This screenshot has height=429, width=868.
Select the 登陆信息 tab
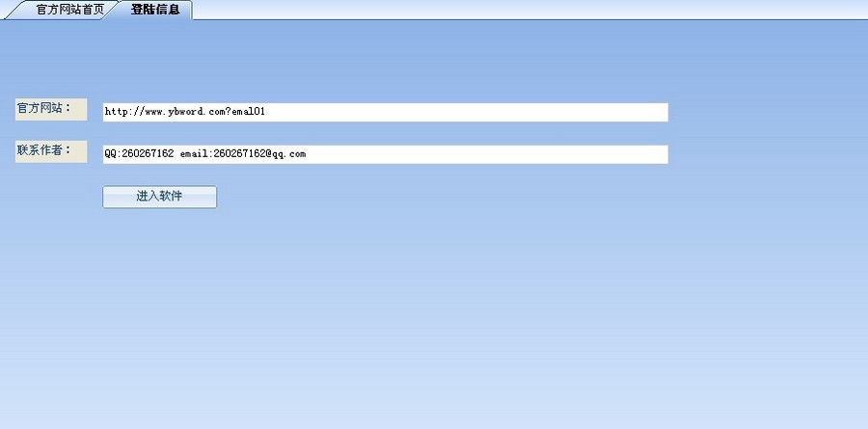point(155,10)
